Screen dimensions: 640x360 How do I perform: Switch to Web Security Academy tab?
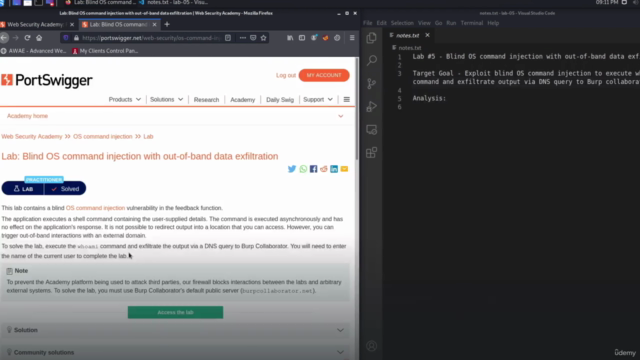coord(38,24)
